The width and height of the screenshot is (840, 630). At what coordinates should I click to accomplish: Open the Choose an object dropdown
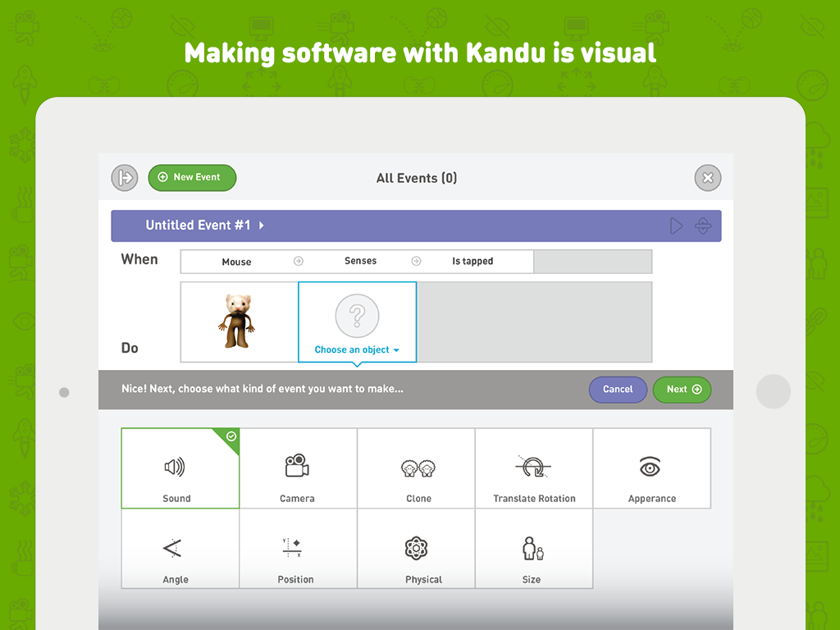[x=357, y=349]
